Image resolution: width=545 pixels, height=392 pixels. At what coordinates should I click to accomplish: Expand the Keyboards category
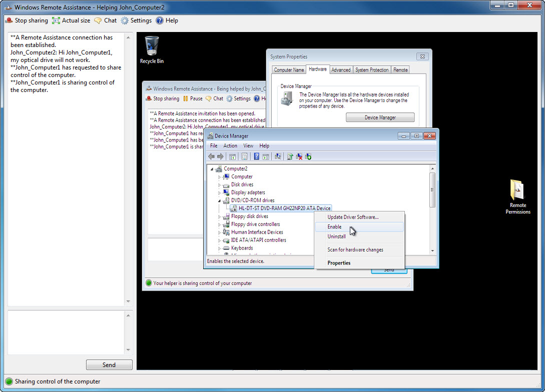[x=219, y=248]
